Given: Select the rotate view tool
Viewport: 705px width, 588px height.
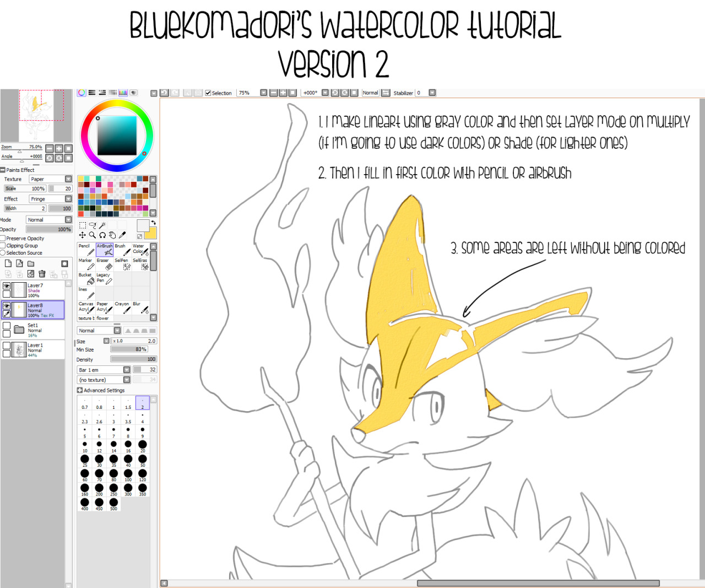Looking at the screenshot, I should coord(102,235).
